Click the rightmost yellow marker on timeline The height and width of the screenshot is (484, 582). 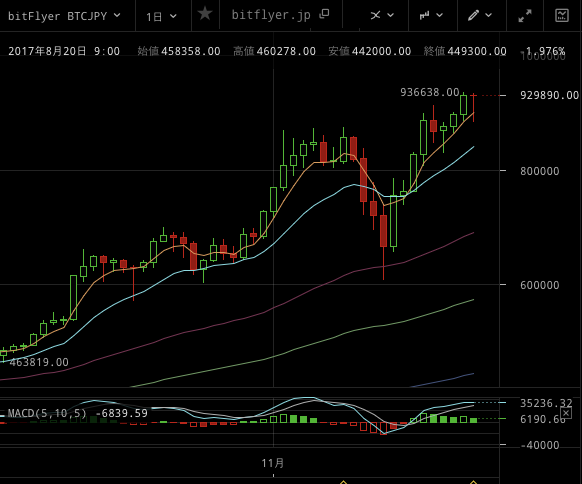[x=473, y=482]
